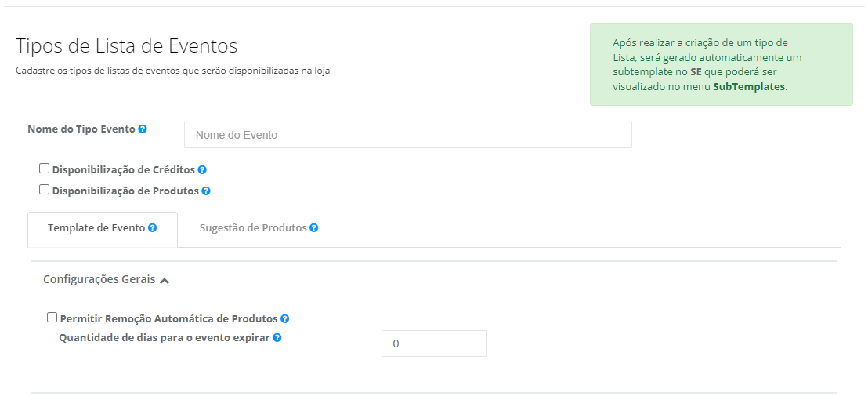The image size is (868, 396).
Task: Click the Configurações Gerais section heading text
Action: (99, 279)
